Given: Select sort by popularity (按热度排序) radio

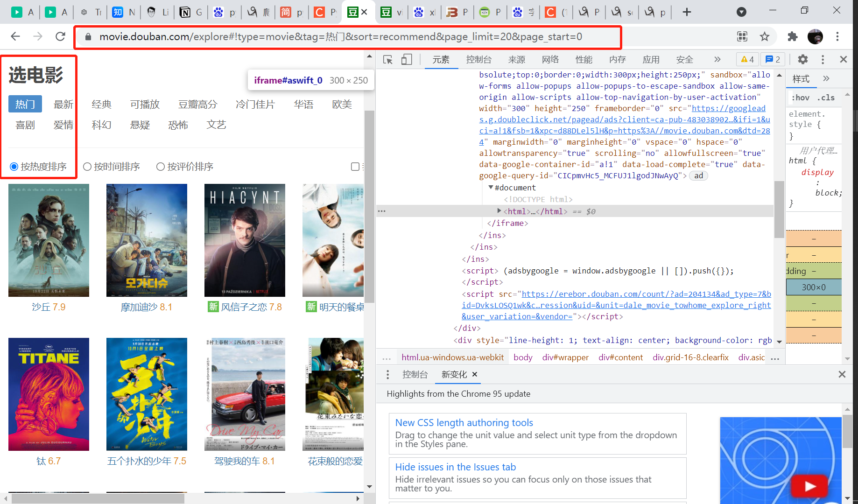Looking at the screenshot, I should pos(14,167).
